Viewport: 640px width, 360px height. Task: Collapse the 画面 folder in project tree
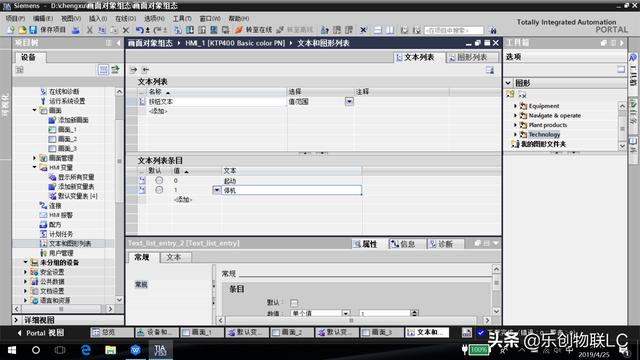(x=35, y=110)
